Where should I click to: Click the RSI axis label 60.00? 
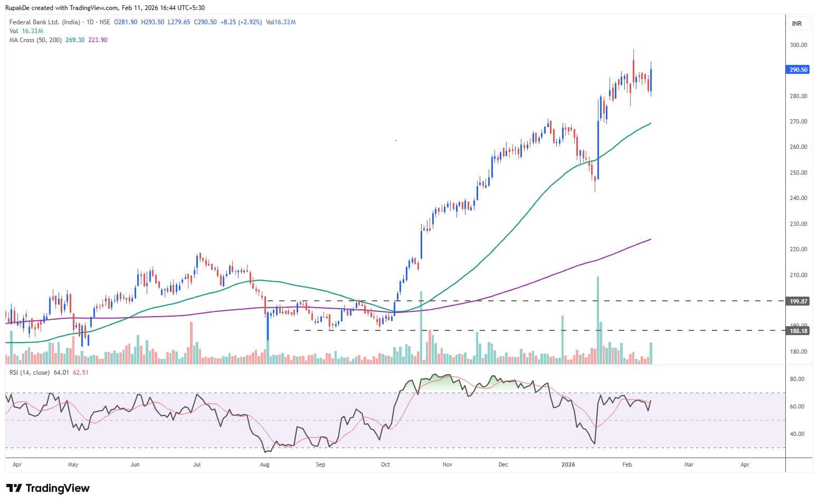coord(797,406)
